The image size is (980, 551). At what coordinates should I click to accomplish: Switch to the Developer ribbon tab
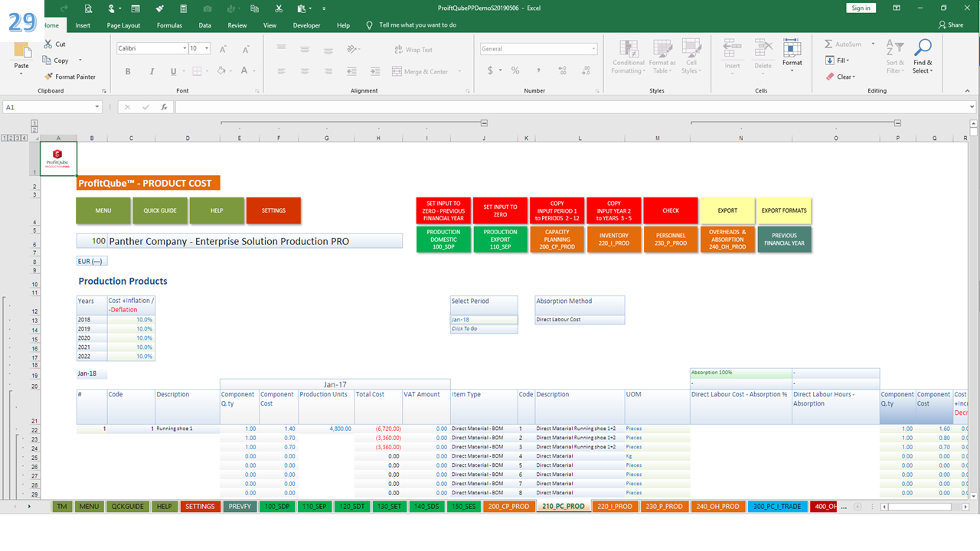(306, 25)
